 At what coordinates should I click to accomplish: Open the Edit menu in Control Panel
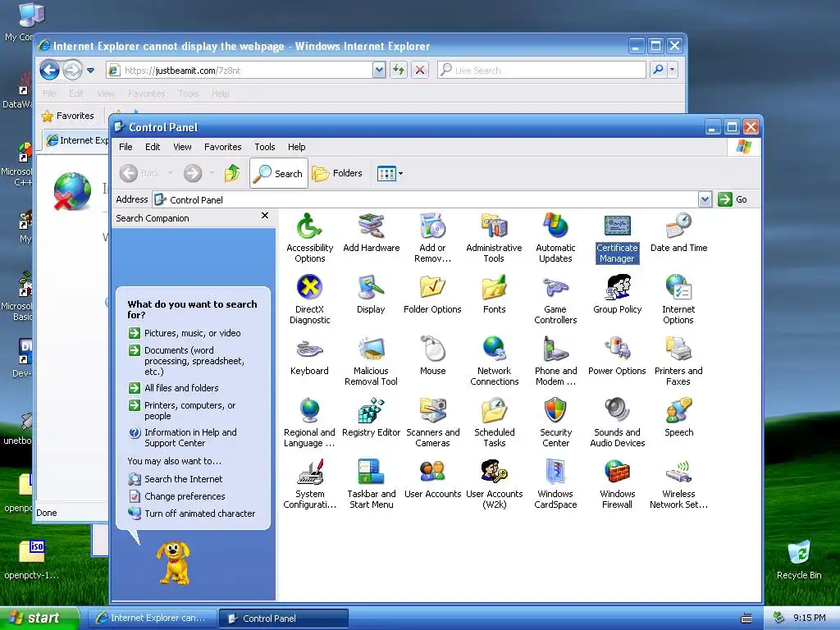pyautogui.click(x=153, y=147)
